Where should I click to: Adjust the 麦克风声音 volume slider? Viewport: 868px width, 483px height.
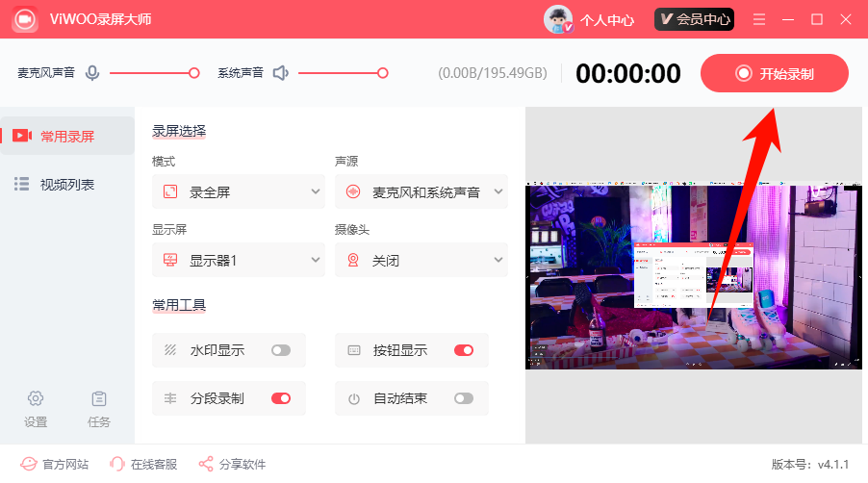tap(154, 73)
